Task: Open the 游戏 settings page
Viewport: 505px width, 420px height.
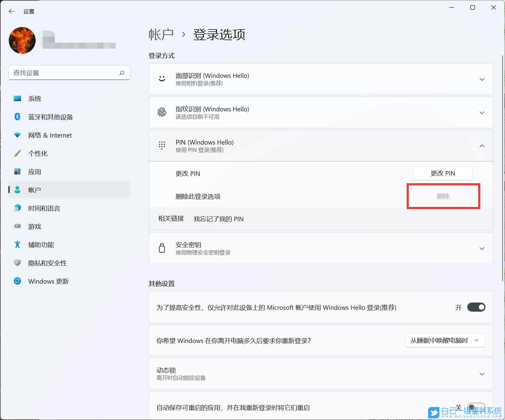Action: 35,226
